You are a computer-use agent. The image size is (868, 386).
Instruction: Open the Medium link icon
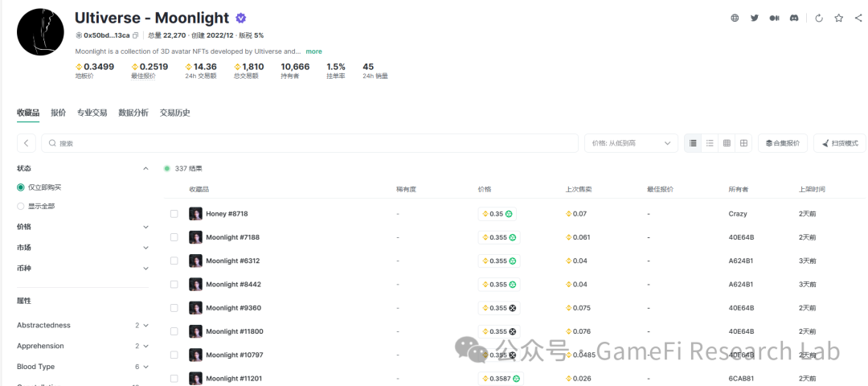click(775, 18)
